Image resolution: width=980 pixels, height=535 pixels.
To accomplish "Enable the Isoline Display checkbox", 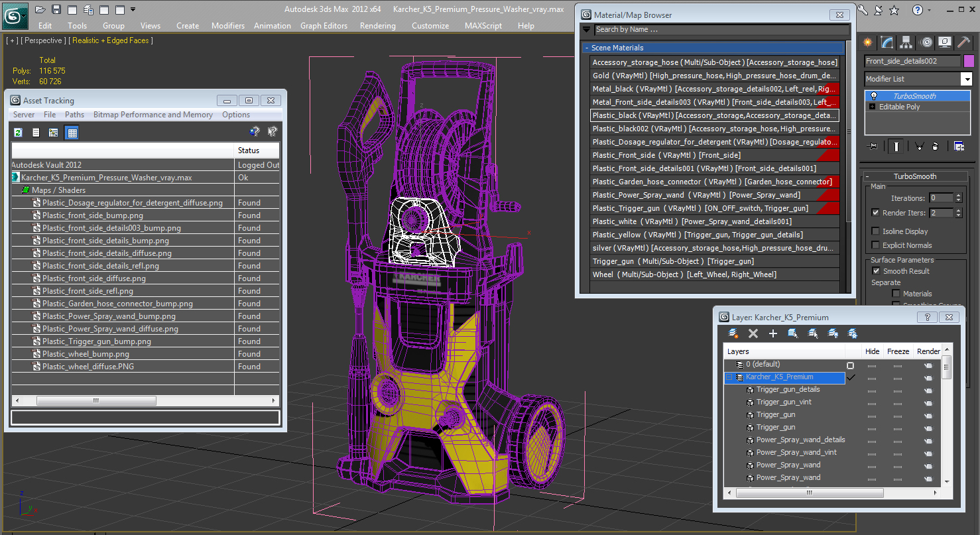I will [x=875, y=231].
